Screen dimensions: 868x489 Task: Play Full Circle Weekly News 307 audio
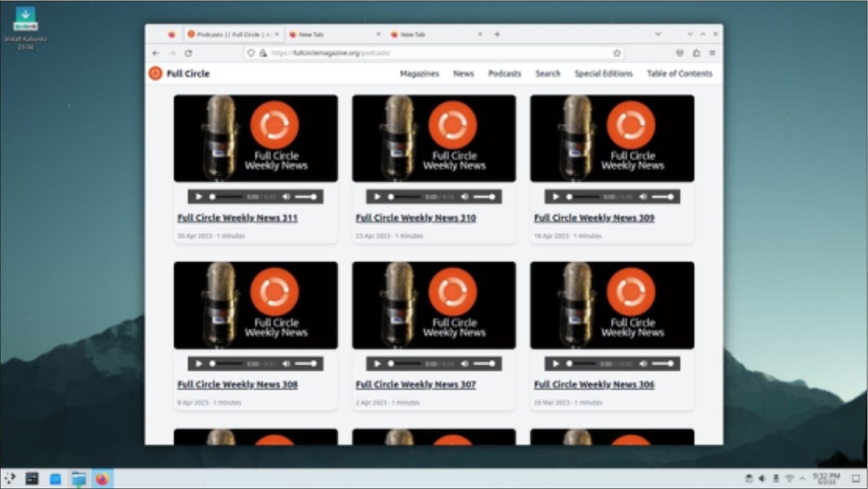(377, 363)
